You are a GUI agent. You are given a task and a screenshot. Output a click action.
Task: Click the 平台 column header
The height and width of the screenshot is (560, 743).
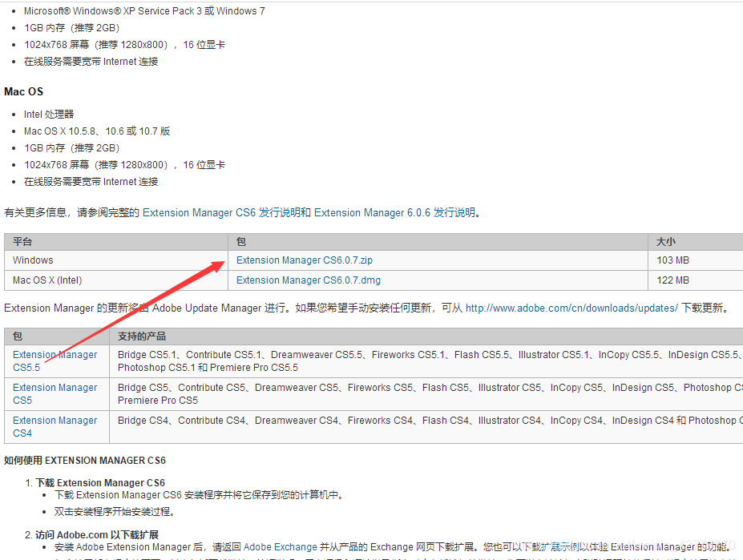pyautogui.click(x=116, y=242)
